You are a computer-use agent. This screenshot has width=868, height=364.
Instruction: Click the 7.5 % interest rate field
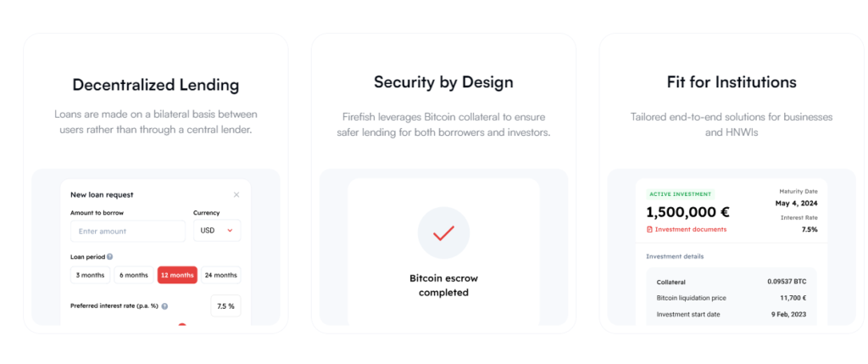pyautogui.click(x=225, y=306)
